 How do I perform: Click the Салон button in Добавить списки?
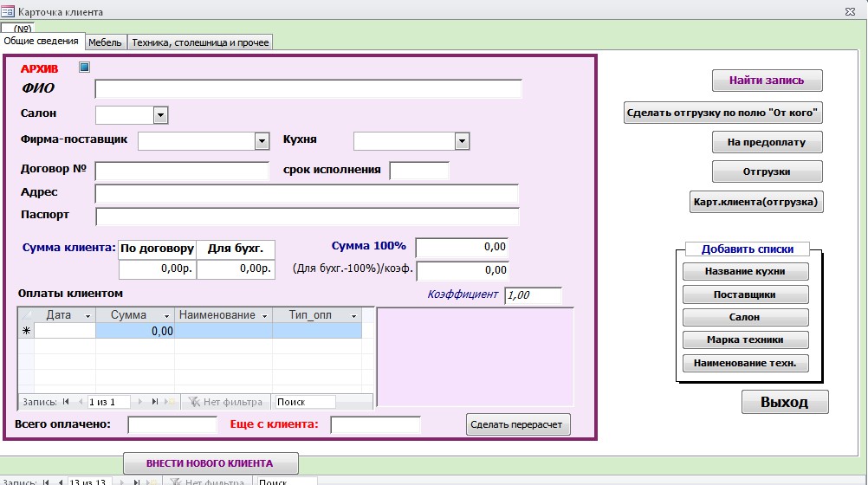[745, 317]
